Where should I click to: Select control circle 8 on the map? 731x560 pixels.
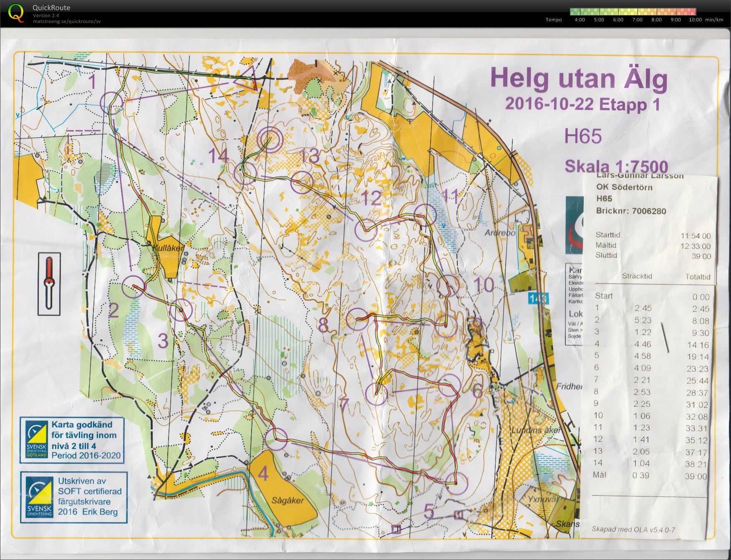click(x=358, y=319)
